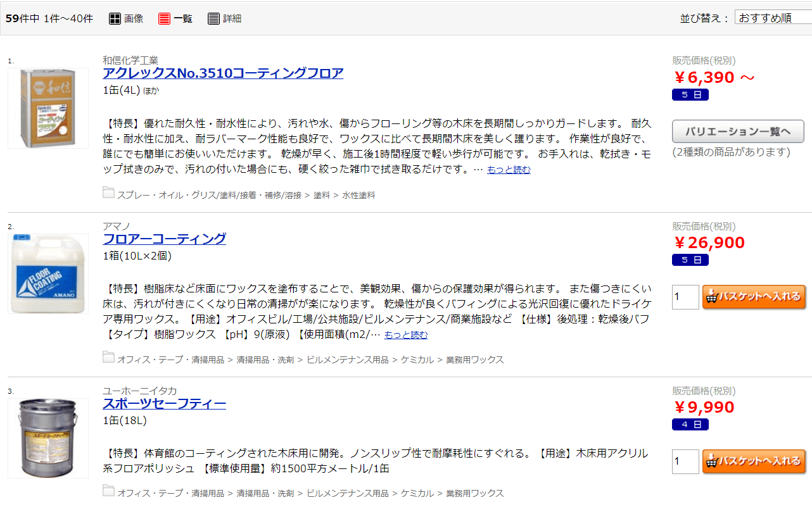Click the silver pail product thumbnail
This screenshot has width=812, height=526.
point(48,438)
